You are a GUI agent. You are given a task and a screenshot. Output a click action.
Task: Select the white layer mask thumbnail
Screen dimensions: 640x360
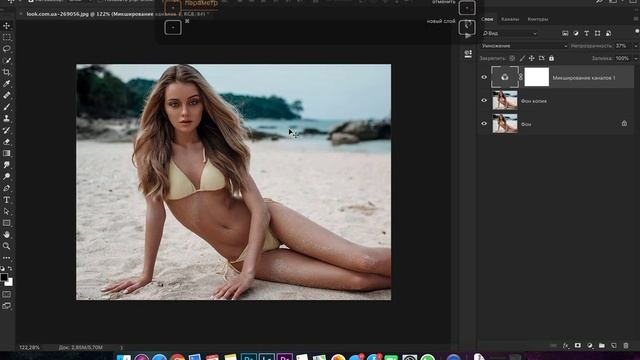(x=536, y=77)
